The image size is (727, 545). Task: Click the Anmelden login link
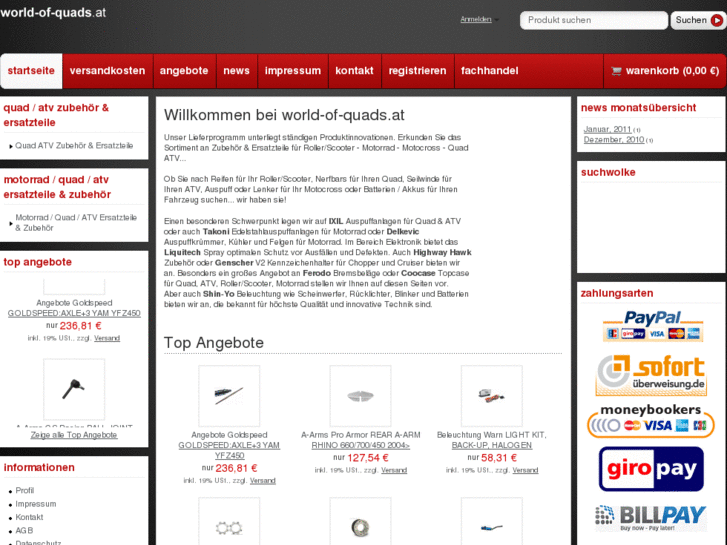point(476,19)
